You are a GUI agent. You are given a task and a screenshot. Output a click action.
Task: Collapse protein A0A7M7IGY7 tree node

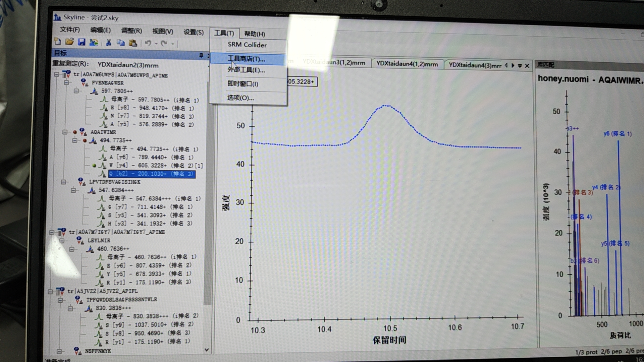click(x=52, y=232)
